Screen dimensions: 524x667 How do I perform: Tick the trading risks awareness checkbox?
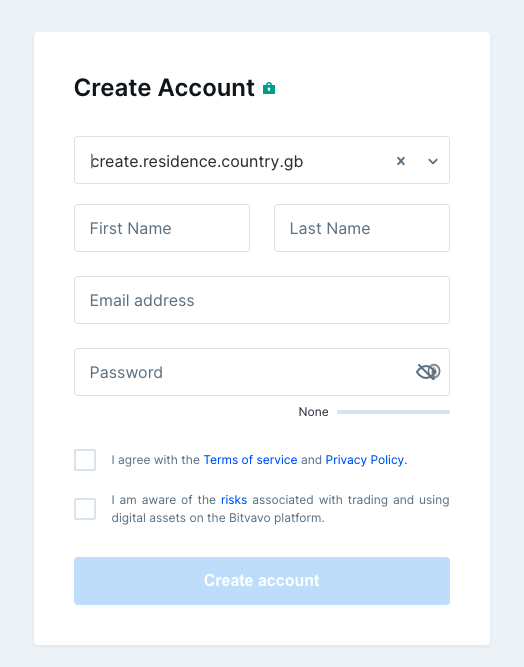85,509
